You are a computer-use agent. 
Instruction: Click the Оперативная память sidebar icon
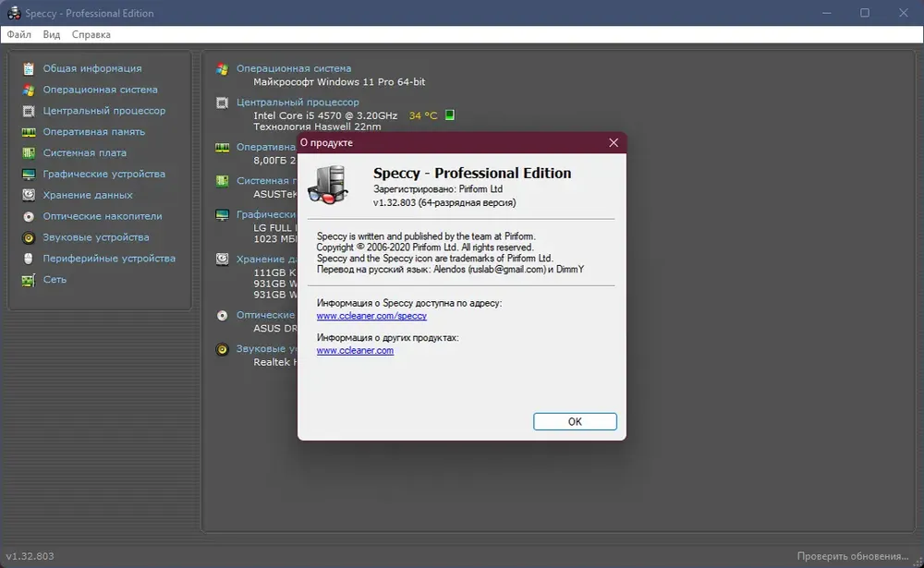29,132
